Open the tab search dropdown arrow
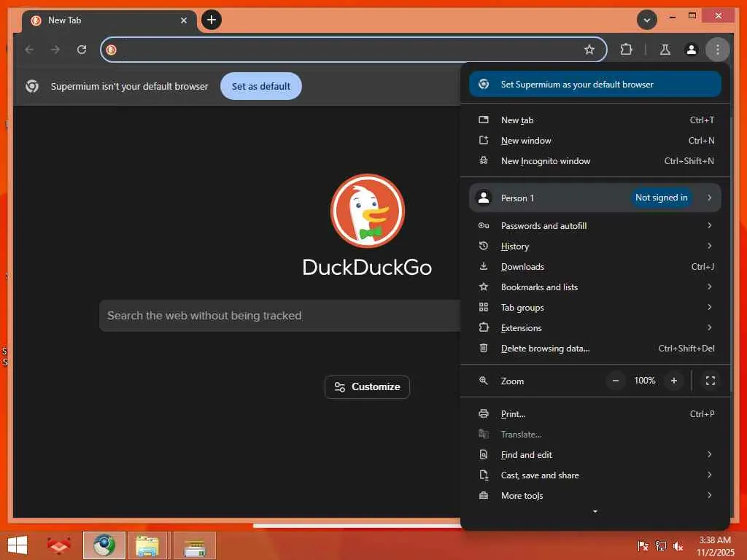Viewport: 747px width, 560px height. (x=647, y=20)
